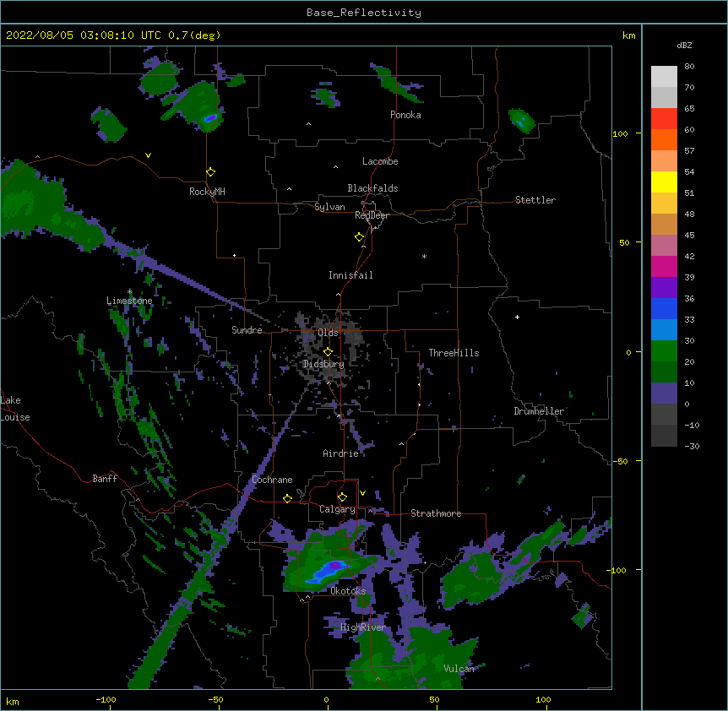Pick the blue 36-33 dBZ legend swatch
Image resolution: width=728 pixels, height=711 pixels.
pos(664,309)
